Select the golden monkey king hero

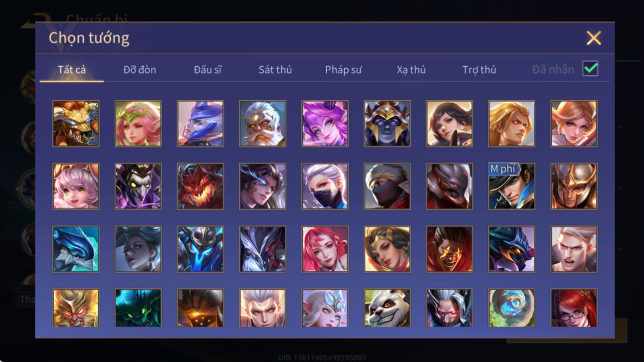[76, 308]
